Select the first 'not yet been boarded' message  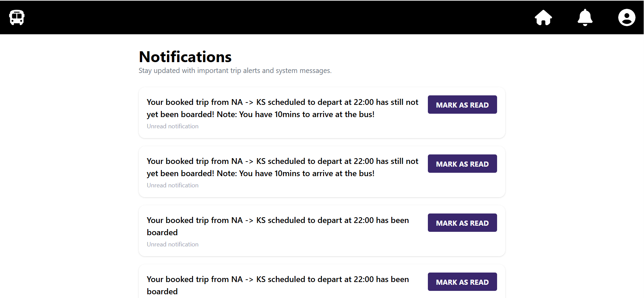(x=282, y=108)
